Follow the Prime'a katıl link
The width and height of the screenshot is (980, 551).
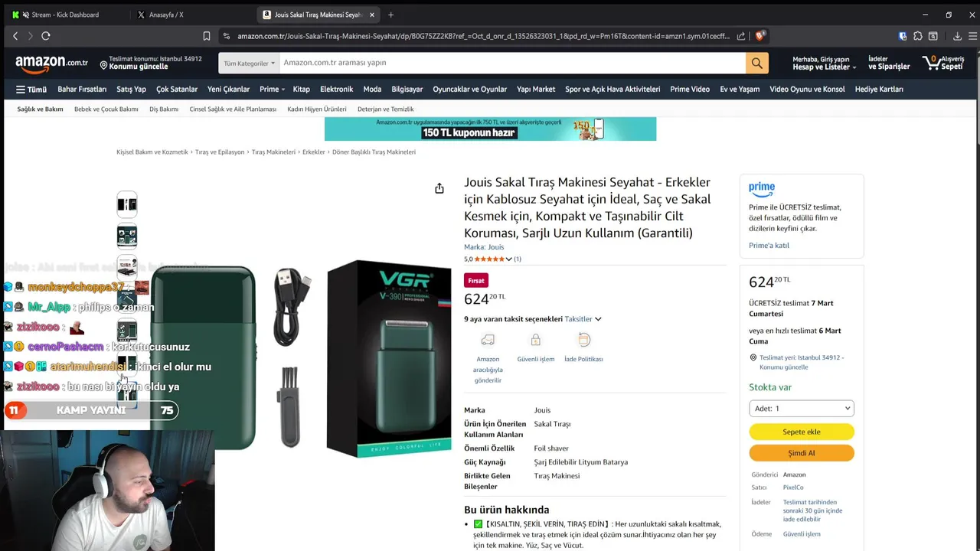click(x=769, y=246)
